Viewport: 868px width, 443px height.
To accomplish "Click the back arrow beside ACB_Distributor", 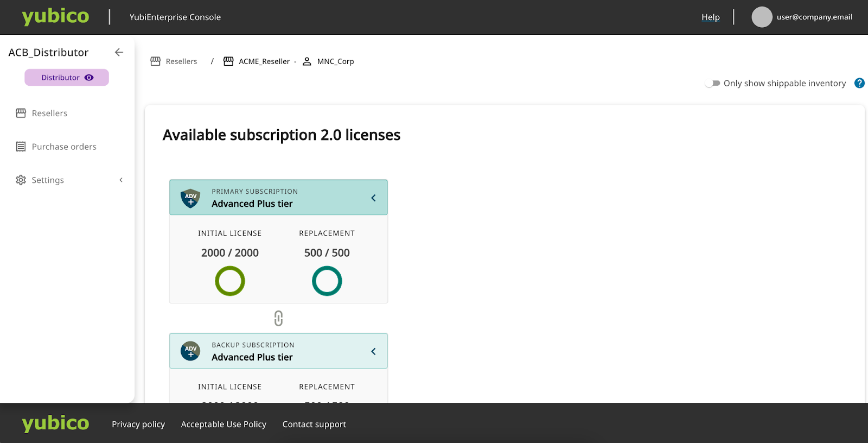I will click(119, 52).
